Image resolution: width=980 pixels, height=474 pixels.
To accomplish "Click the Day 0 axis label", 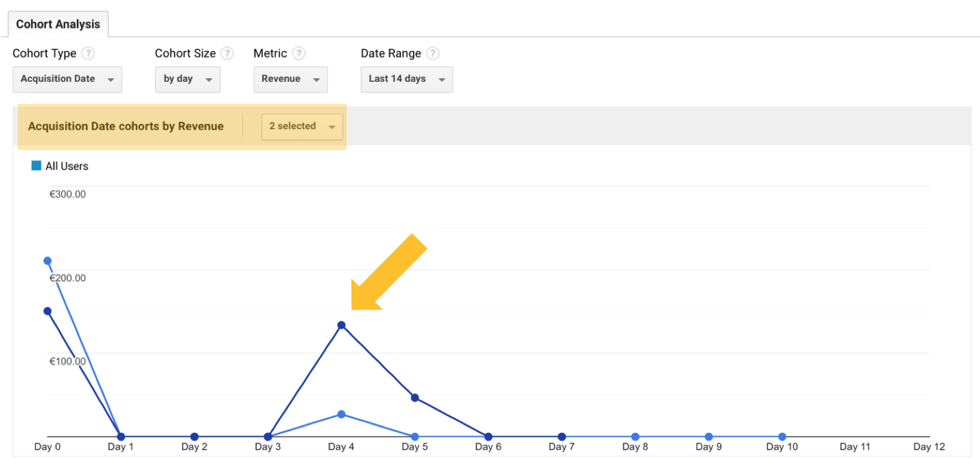I will tap(48, 447).
